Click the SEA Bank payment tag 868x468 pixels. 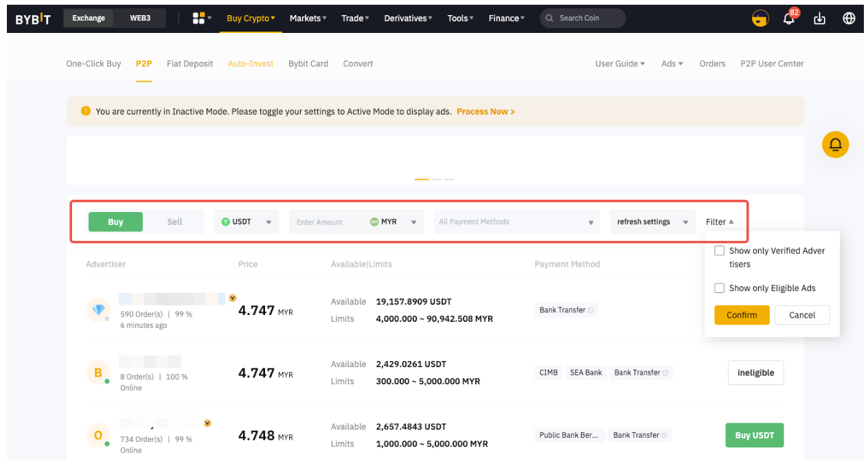tap(586, 373)
